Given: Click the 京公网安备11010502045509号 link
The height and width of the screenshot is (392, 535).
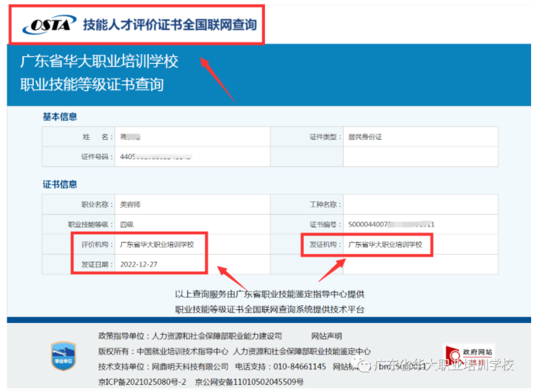Looking at the screenshot, I should [249, 382].
